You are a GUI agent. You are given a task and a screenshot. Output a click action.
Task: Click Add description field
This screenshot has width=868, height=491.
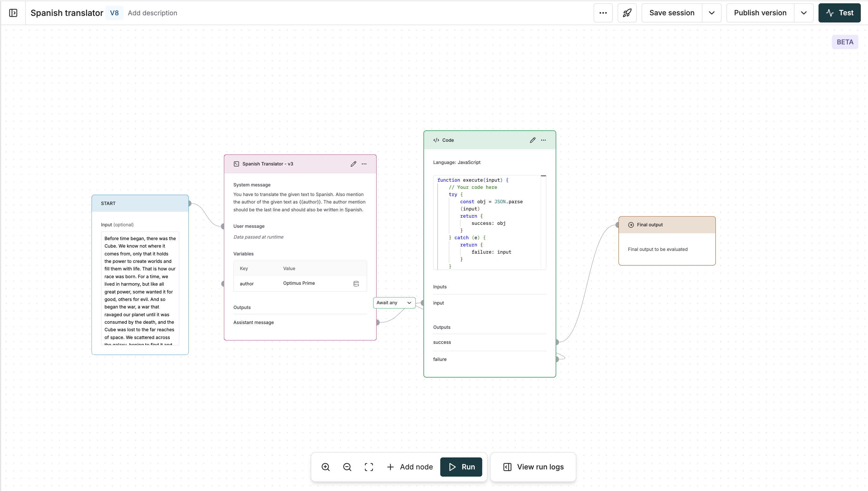point(152,13)
